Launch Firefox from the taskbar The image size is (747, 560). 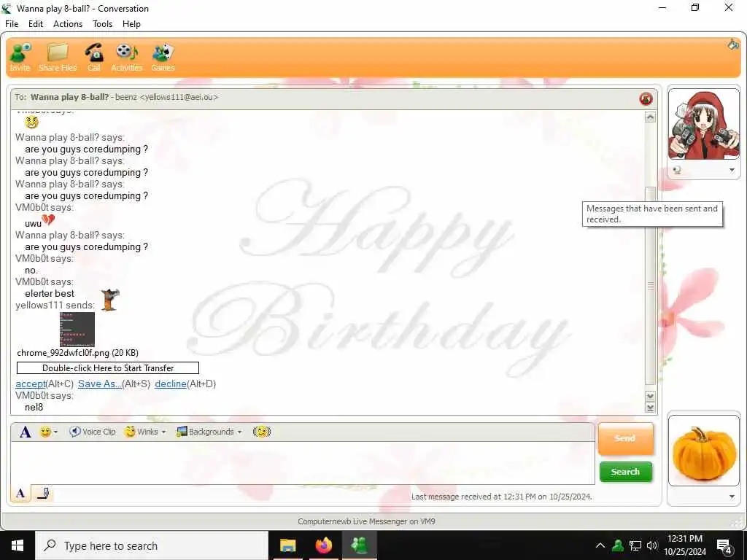coord(323,545)
